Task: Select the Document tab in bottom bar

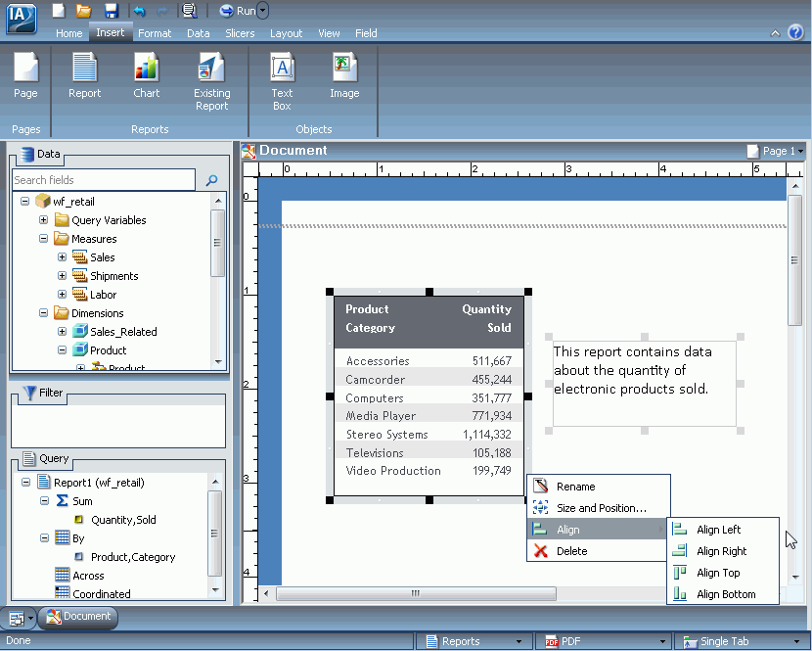Action: [x=78, y=617]
